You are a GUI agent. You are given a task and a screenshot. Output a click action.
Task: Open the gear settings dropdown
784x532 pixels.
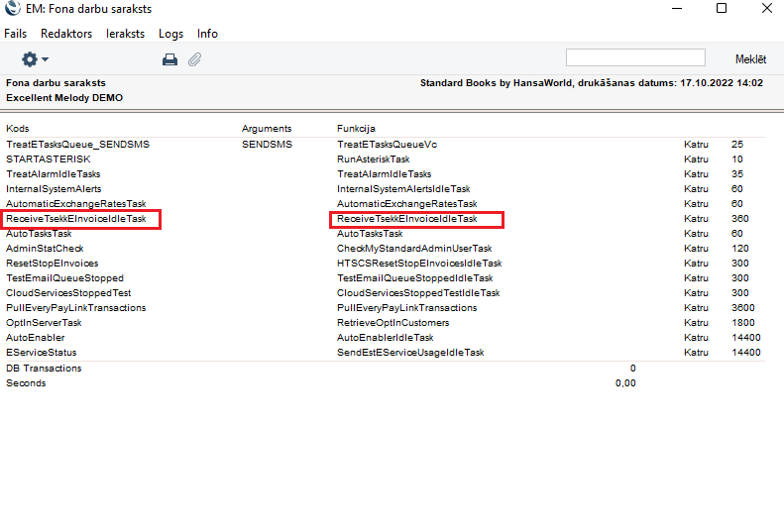35,59
